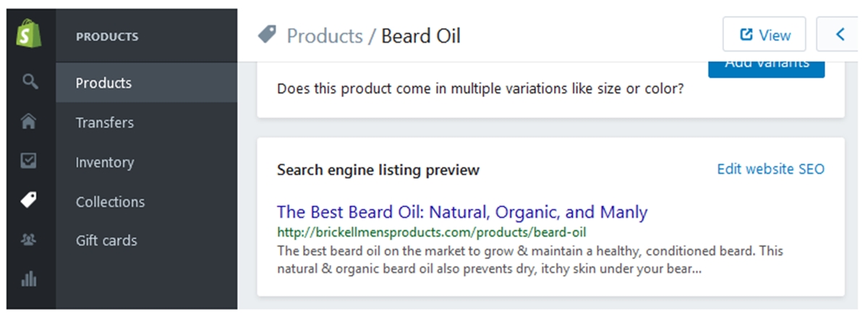This screenshot has height=325, width=868.
Task: Click the Shopify bag logo
Action: pyautogui.click(x=29, y=34)
